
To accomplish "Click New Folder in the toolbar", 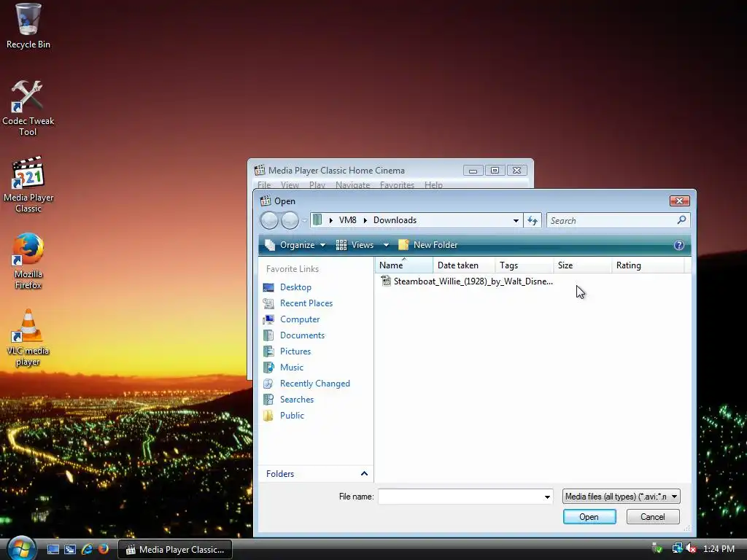I will point(427,245).
